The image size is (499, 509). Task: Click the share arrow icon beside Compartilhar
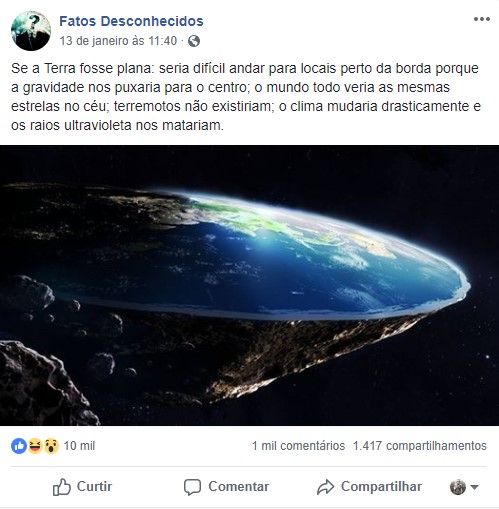325,487
